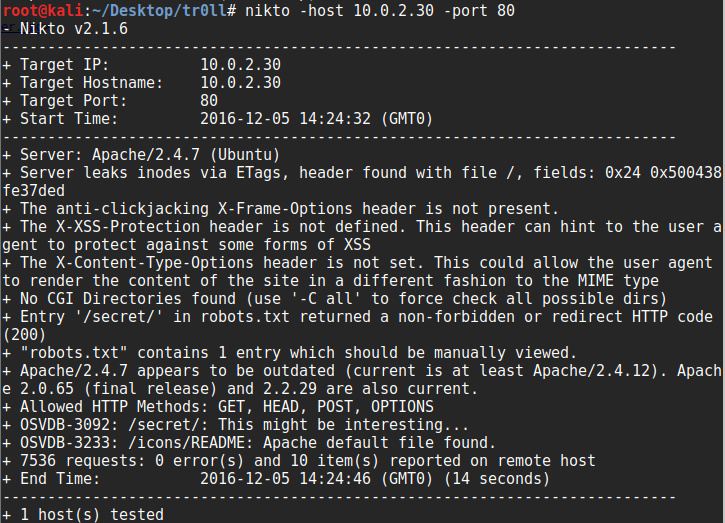Click the Start Time timestamp
Viewport: 725px width, 523px height.
coord(316,118)
